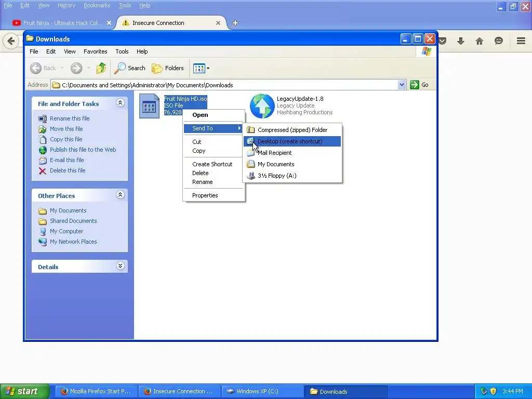Viewport: 532px width, 399px height.
Task: Open My Network Places link
Action: pyautogui.click(x=73, y=242)
